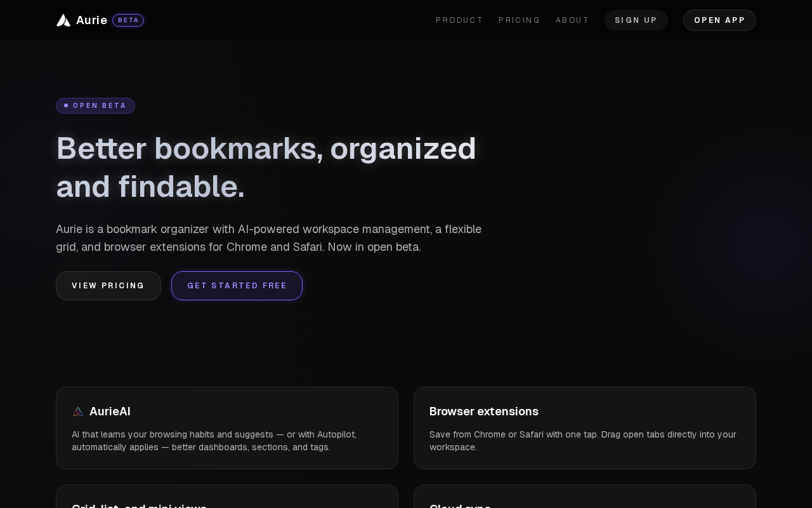The width and height of the screenshot is (812, 508).
Task: Click the Aurie intro paragraph text
Action: [x=268, y=238]
